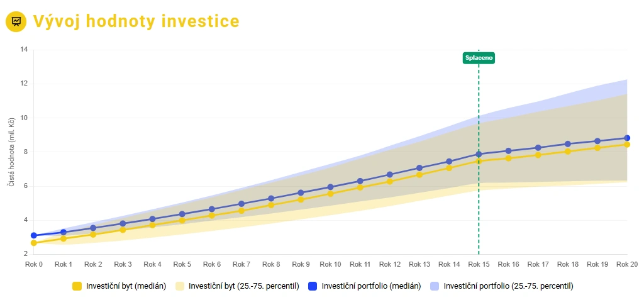This screenshot has height=300, width=644.
Task: Click the portfolio median point at Rok 15
Action: 479,154
